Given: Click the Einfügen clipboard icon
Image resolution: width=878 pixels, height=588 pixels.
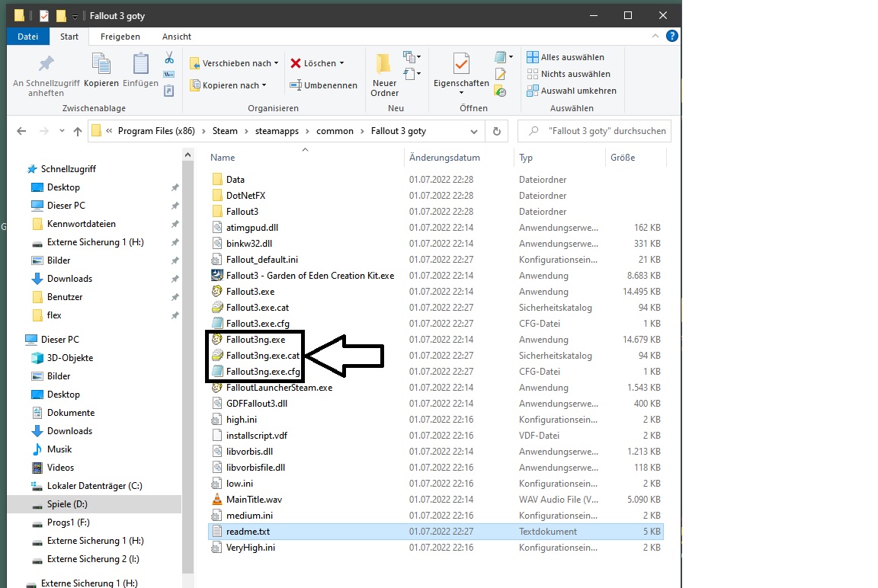Looking at the screenshot, I should (141, 65).
